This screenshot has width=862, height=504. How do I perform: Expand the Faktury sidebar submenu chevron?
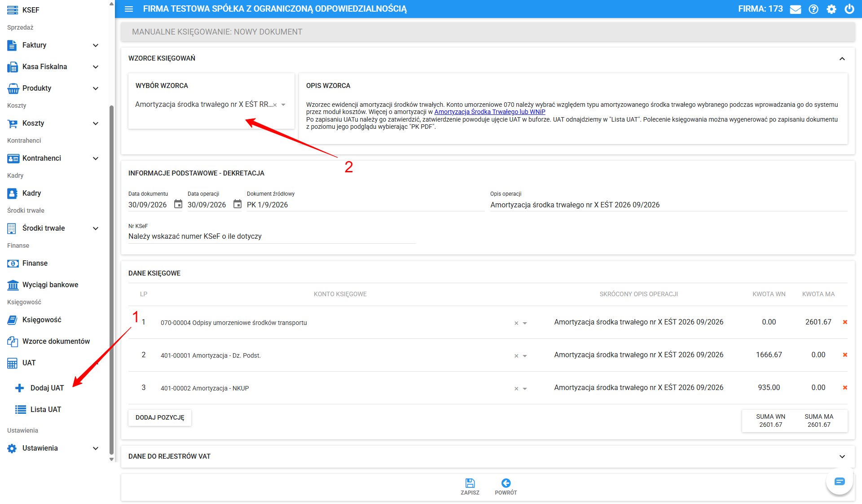(96, 45)
